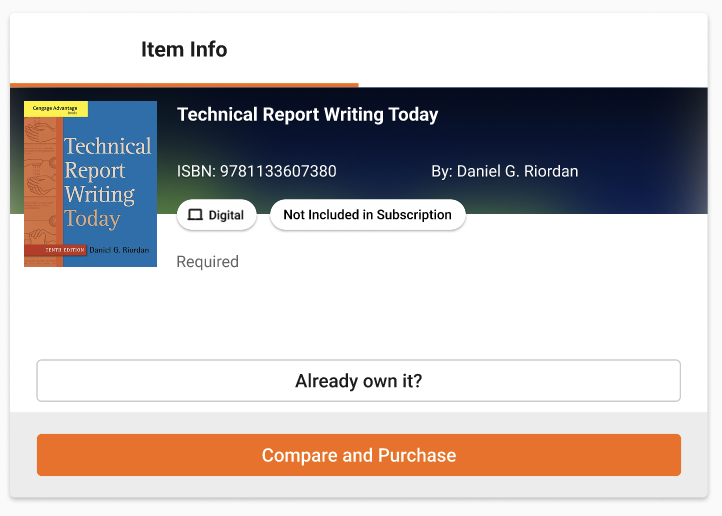Click the author By: Daniel G. Riordan
The height and width of the screenshot is (516, 722).
coord(505,171)
